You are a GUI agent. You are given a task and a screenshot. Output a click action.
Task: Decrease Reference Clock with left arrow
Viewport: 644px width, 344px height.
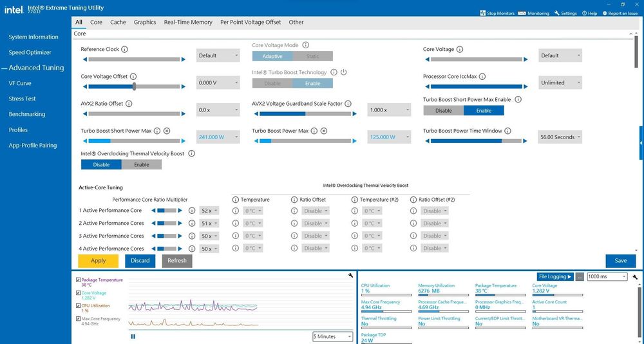click(x=85, y=60)
